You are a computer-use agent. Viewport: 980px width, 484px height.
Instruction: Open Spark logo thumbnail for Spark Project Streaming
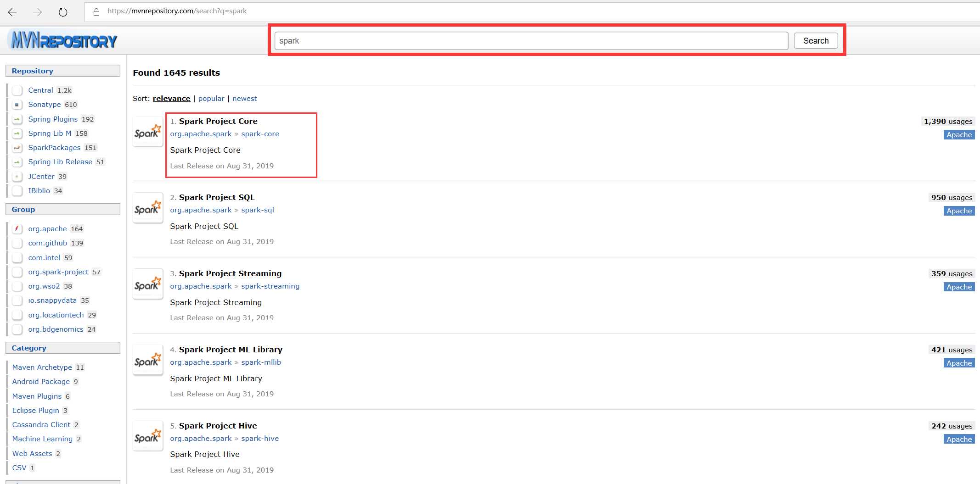click(x=147, y=284)
